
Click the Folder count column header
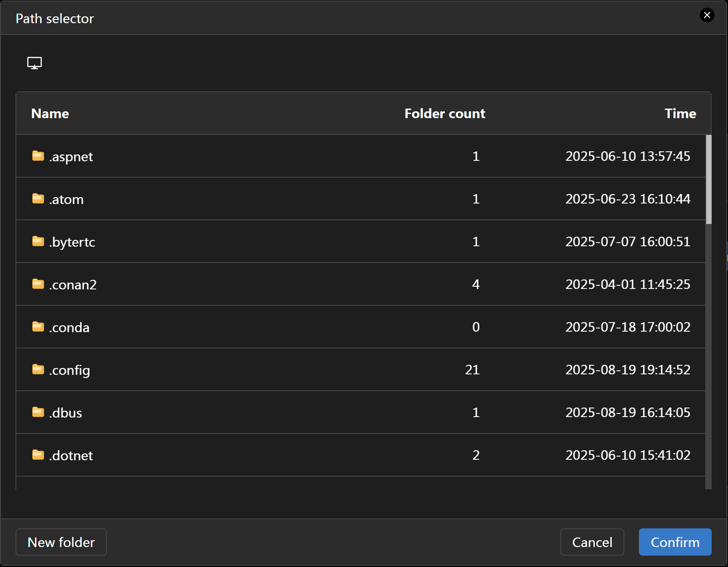tap(444, 114)
